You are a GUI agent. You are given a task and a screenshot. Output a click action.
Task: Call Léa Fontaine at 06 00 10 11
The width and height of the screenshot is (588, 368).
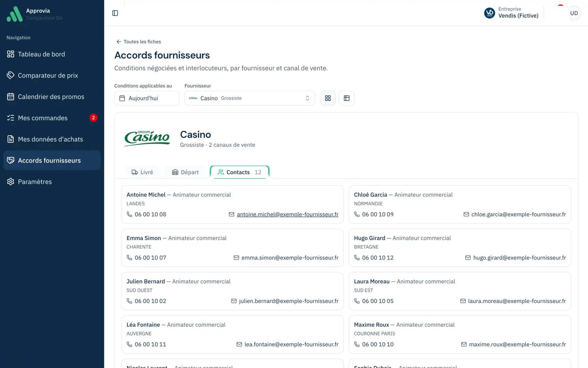pos(150,344)
